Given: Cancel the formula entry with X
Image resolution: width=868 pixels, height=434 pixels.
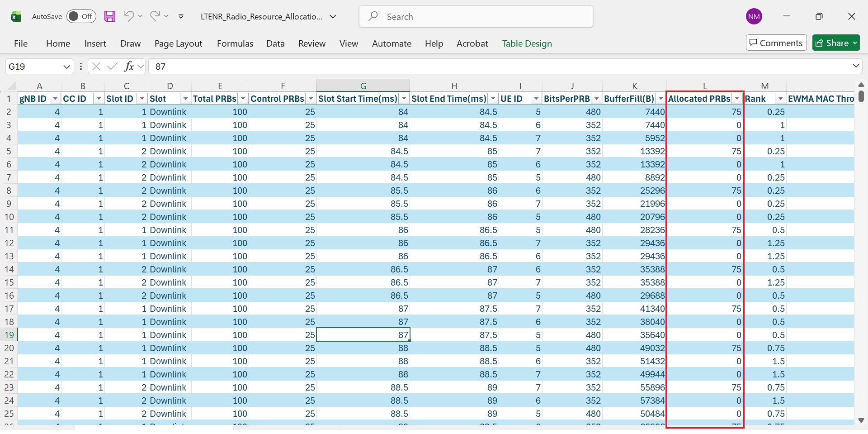Looking at the screenshot, I should [x=96, y=67].
